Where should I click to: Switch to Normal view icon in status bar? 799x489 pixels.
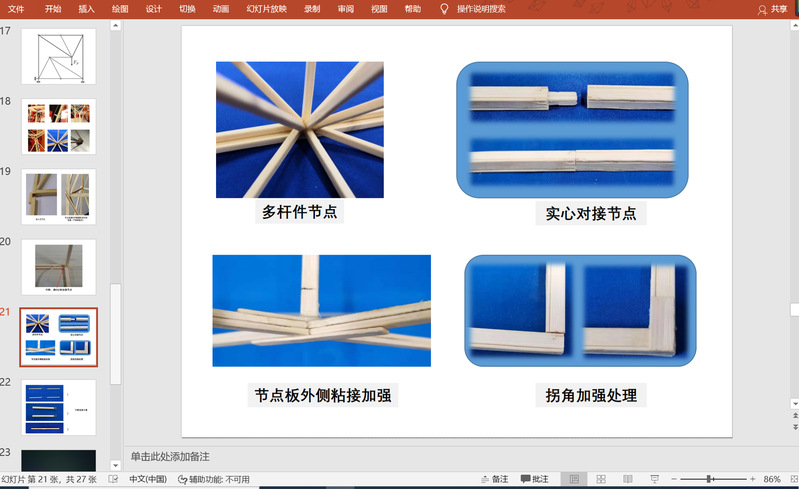tap(573, 480)
